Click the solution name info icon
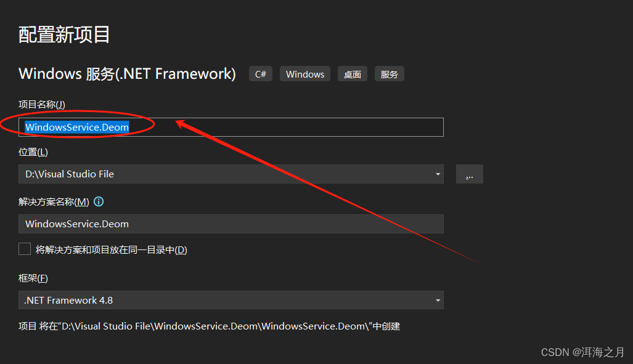This screenshot has width=633, height=364. tap(99, 201)
